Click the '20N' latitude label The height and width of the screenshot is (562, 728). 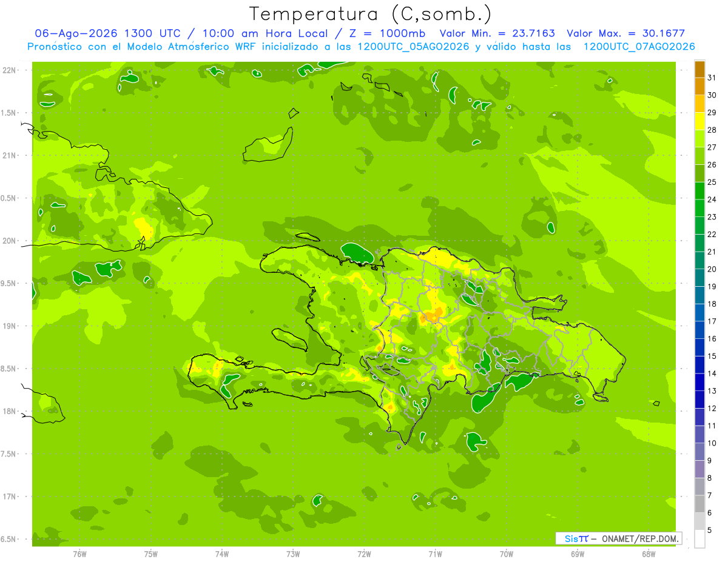pos(10,241)
